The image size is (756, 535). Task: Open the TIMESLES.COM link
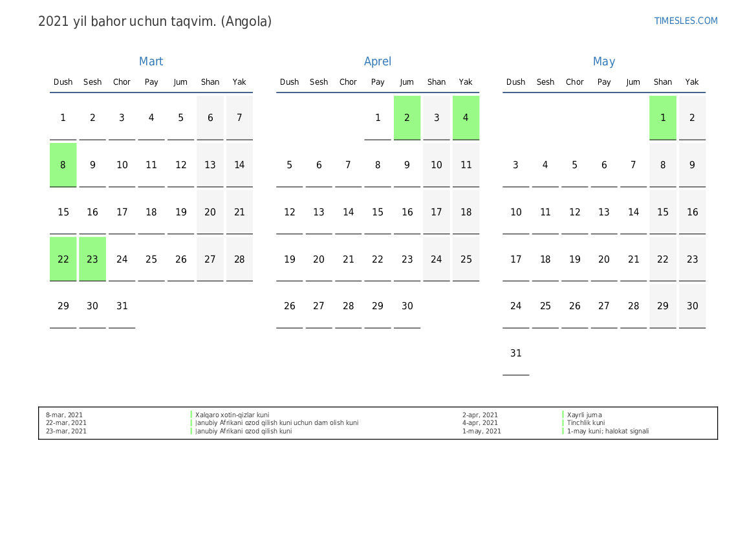click(686, 21)
